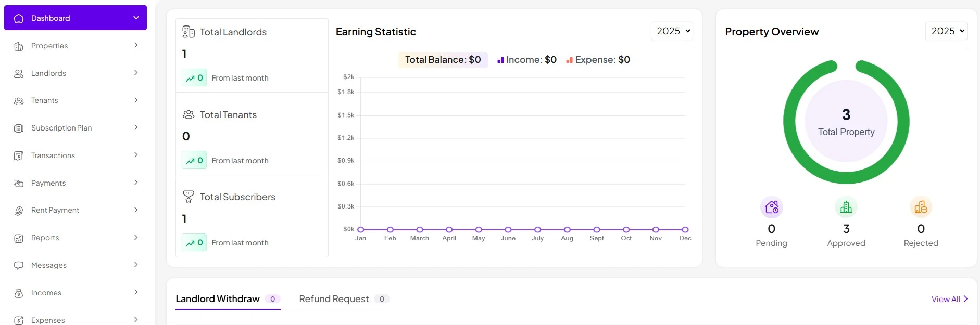Click the Approved property icon
The width and height of the screenshot is (980, 325).
[x=846, y=207]
